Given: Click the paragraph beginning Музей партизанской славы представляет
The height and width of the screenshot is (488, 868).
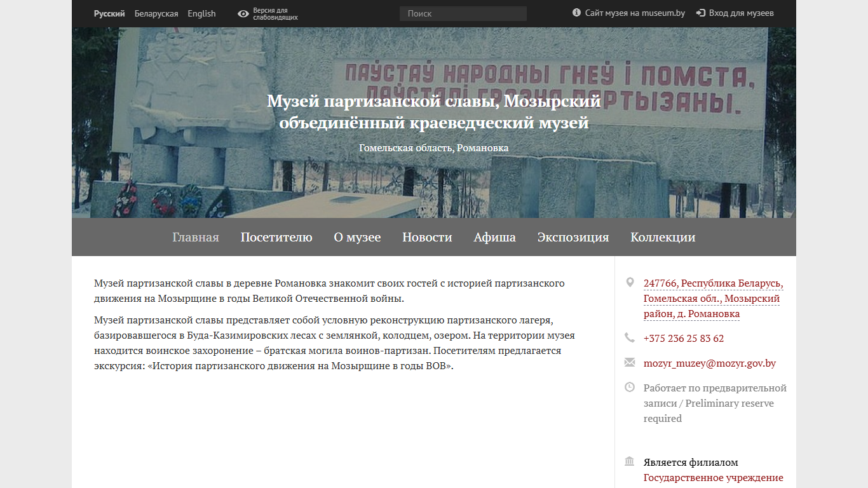Looking at the screenshot, I should pos(334,343).
